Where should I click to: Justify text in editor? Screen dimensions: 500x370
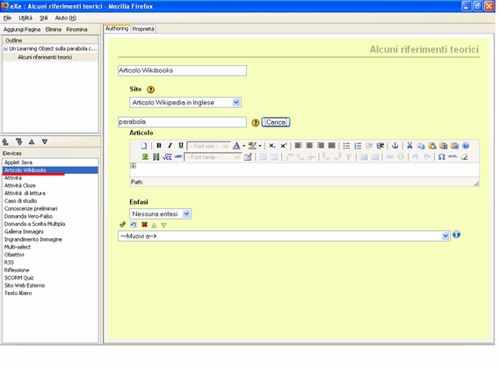(332, 146)
